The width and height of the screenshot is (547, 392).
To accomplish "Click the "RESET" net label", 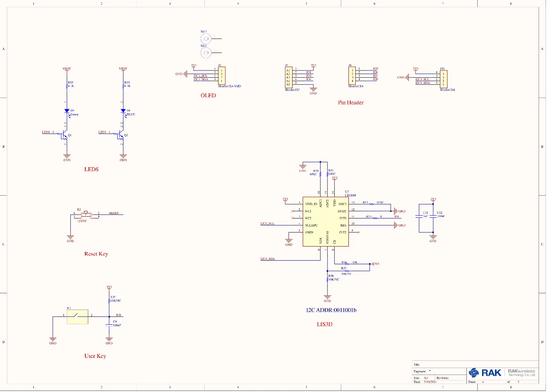I will tap(114, 213).
